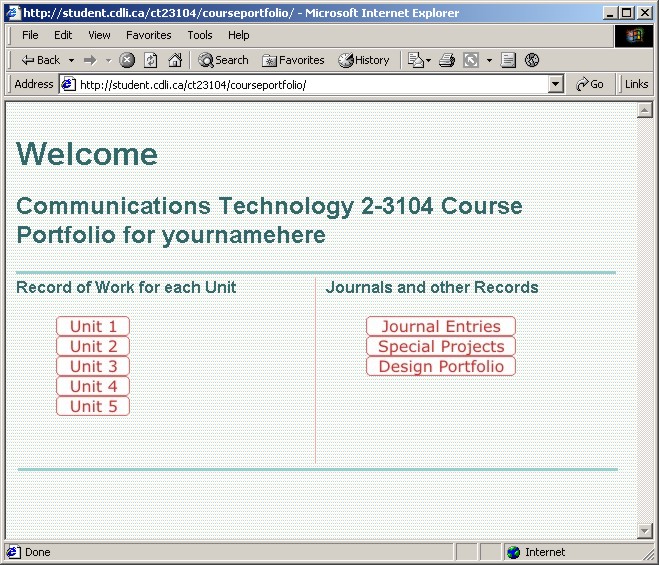Click the Forward arrow button

point(90,61)
